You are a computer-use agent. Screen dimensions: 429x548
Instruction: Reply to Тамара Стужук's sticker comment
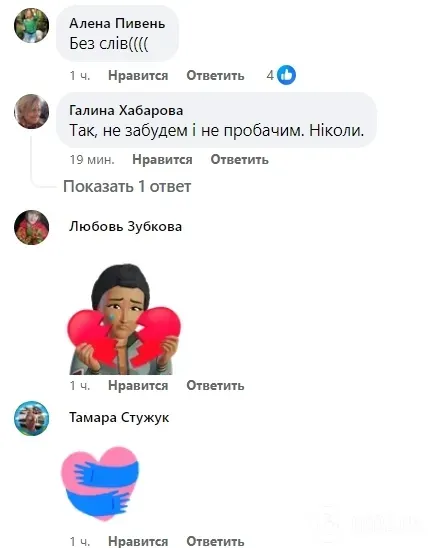[x=215, y=541]
